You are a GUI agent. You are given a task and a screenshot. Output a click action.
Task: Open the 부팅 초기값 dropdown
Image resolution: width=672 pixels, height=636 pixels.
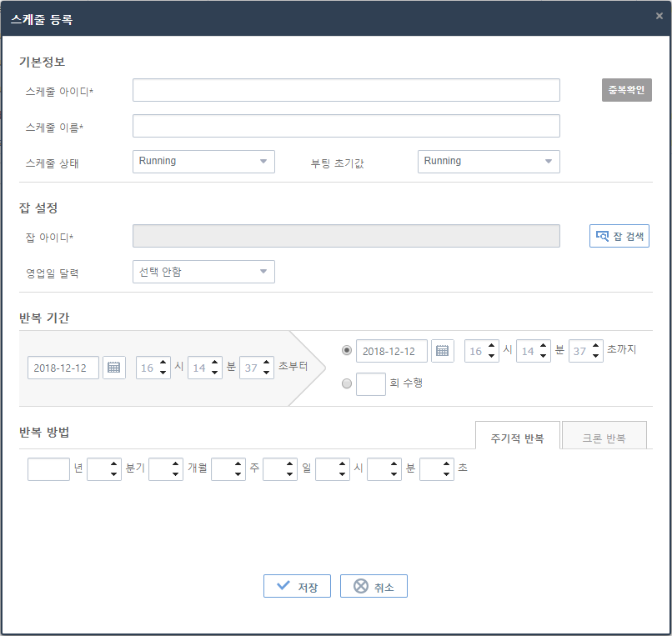[x=489, y=161]
